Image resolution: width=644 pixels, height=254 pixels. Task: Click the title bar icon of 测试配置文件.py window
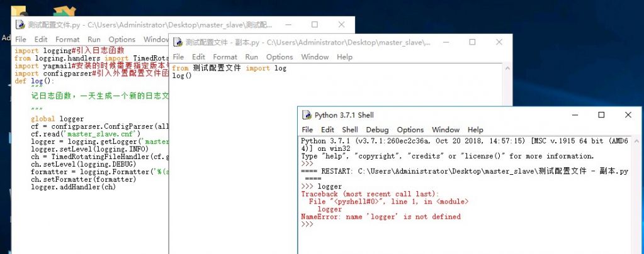20,25
